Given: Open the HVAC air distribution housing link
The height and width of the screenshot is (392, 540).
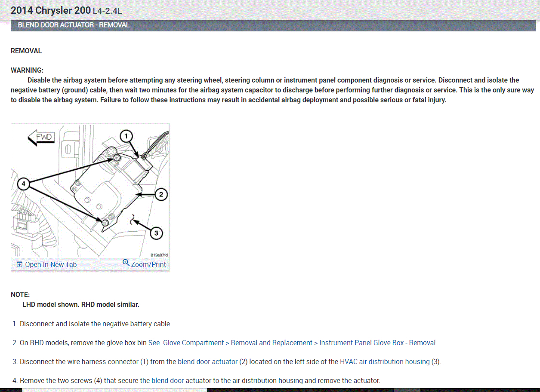Looking at the screenshot, I should coord(385,362).
